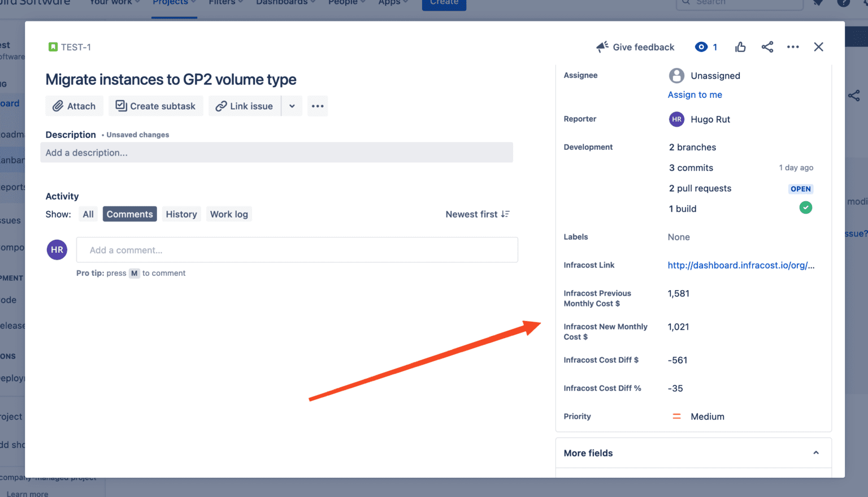Viewport: 868px width, 497px height.
Task: Open the Infracost dashboard link
Action: click(x=741, y=265)
